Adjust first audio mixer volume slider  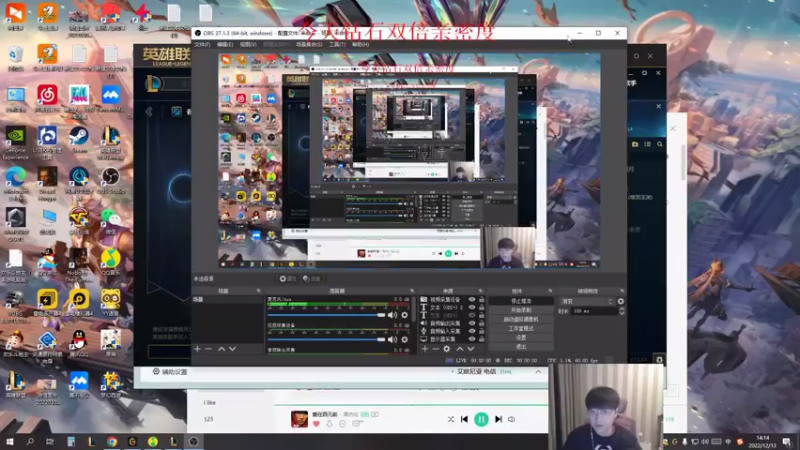(327, 315)
